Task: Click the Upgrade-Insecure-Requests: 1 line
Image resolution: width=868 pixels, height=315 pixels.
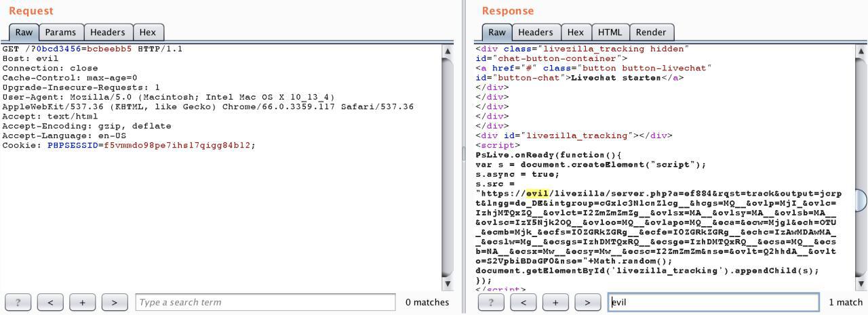Action: click(x=81, y=87)
